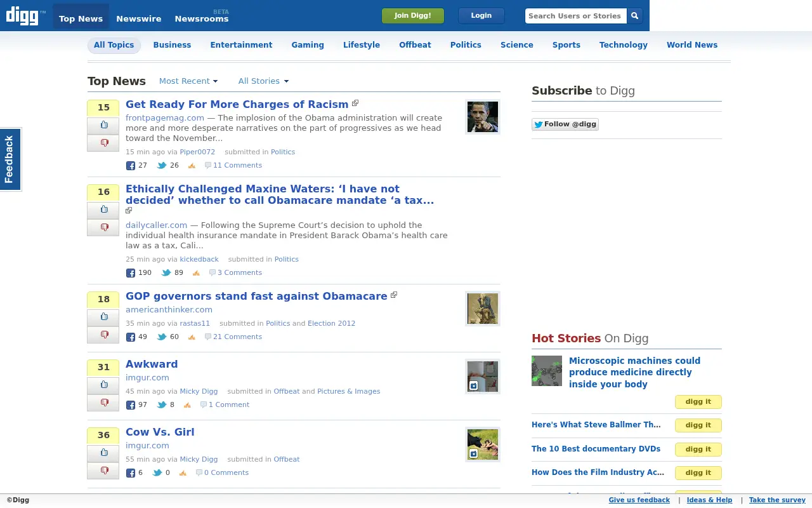Open the Feedback side tab
The height and width of the screenshot is (508, 812).
10,159
